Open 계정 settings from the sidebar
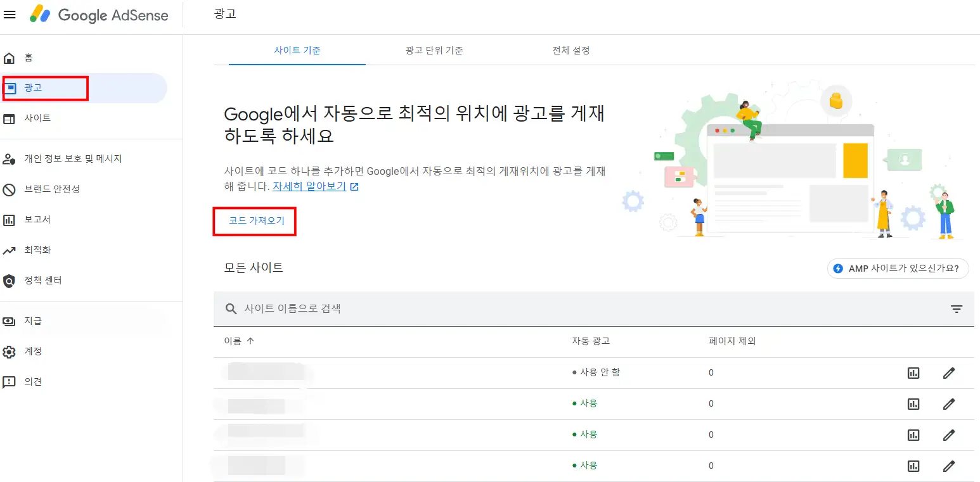 [x=32, y=351]
